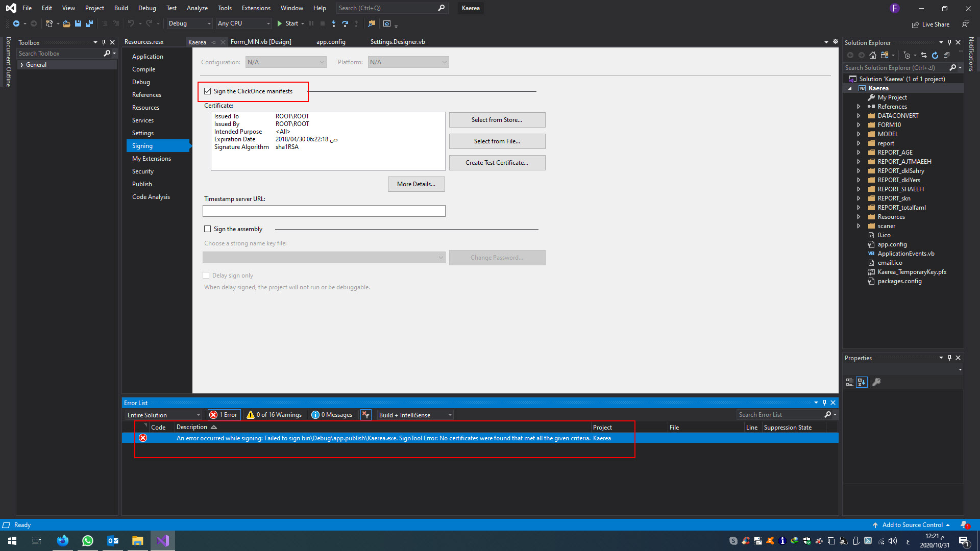Click the More Details... button

coord(416,184)
